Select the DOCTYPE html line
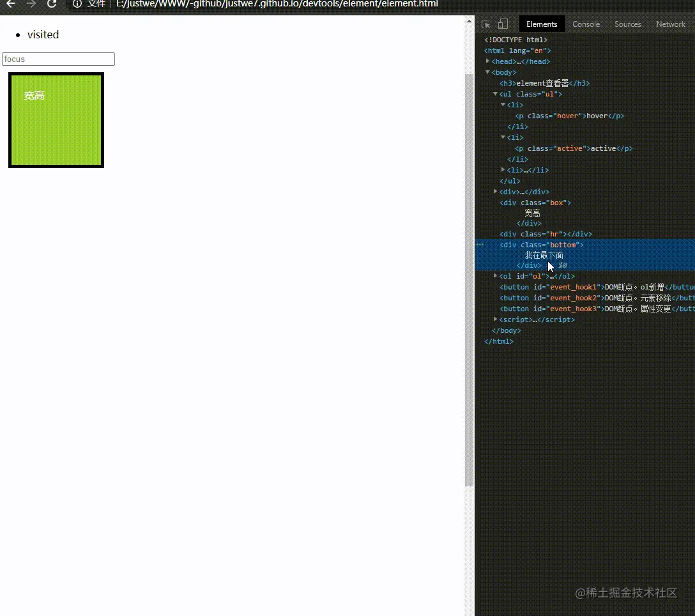The width and height of the screenshot is (695, 616). point(516,40)
